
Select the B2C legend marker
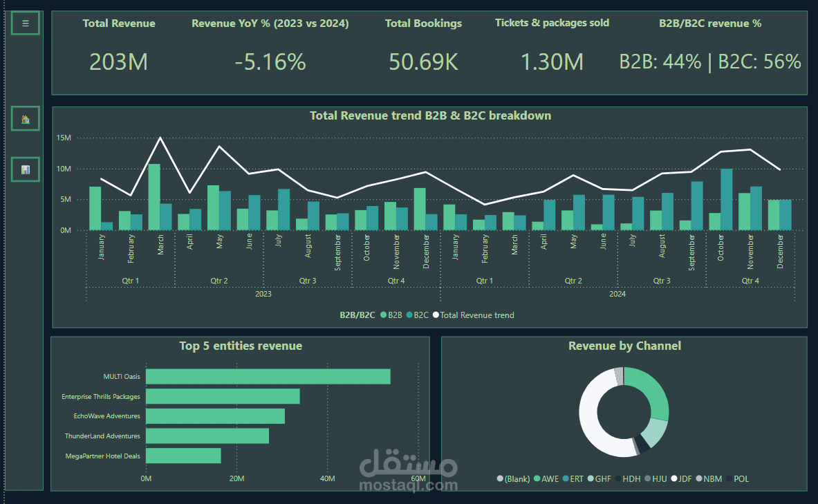[409, 315]
